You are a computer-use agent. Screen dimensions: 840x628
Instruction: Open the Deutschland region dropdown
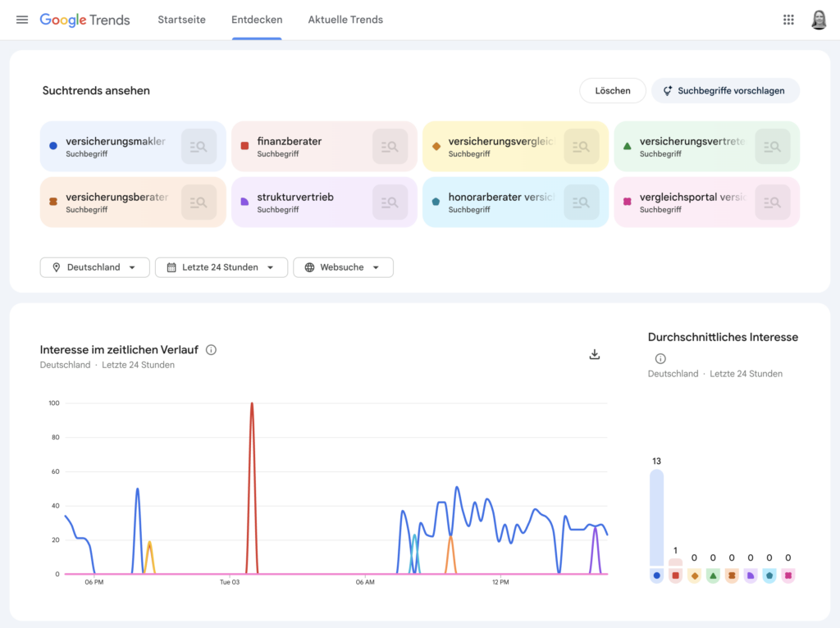point(94,267)
